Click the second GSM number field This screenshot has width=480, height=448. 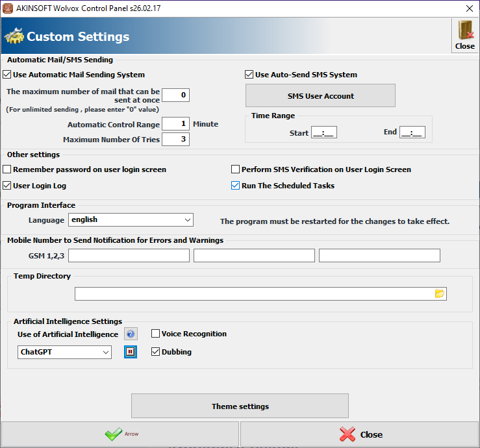point(254,256)
